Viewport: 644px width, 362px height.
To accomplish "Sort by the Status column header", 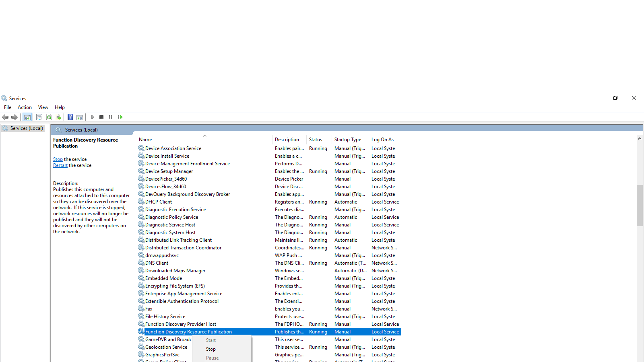I will tap(319, 140).
